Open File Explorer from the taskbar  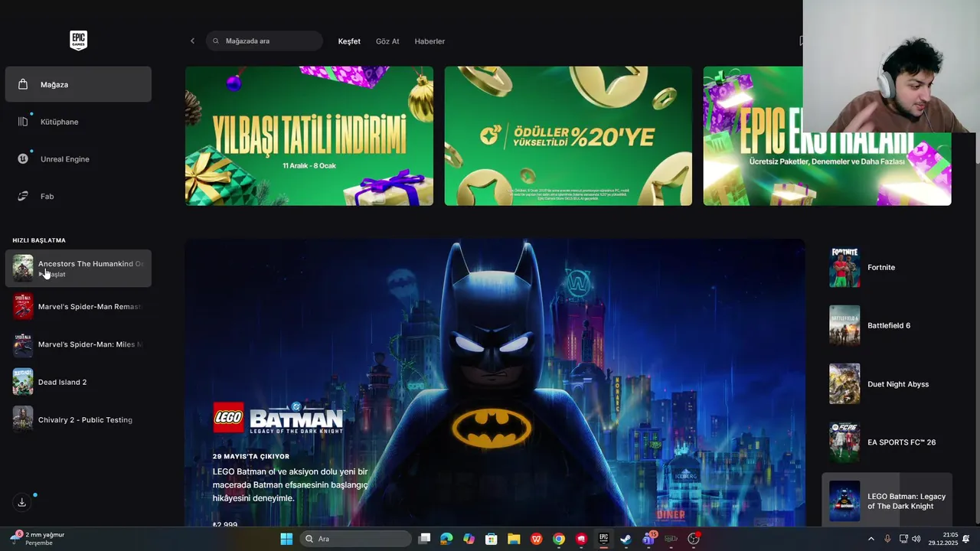[x=514, y=539]
